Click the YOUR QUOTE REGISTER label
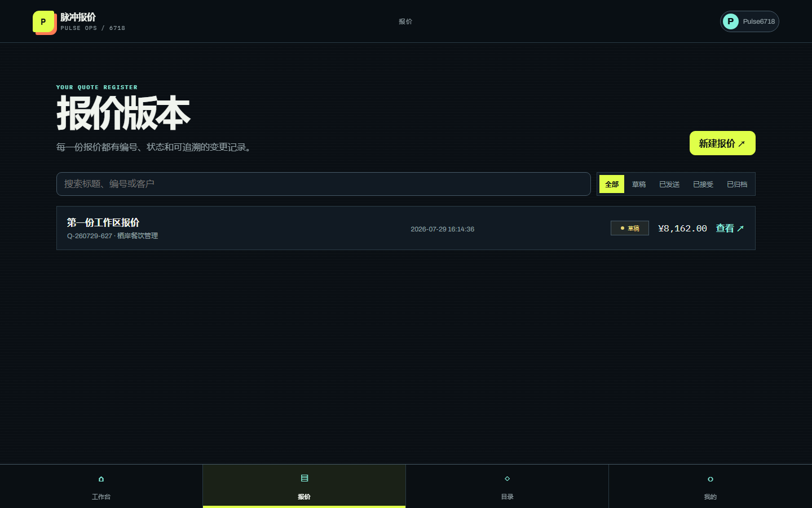Viewport: 812px width, 508px height. pos(97,87)
